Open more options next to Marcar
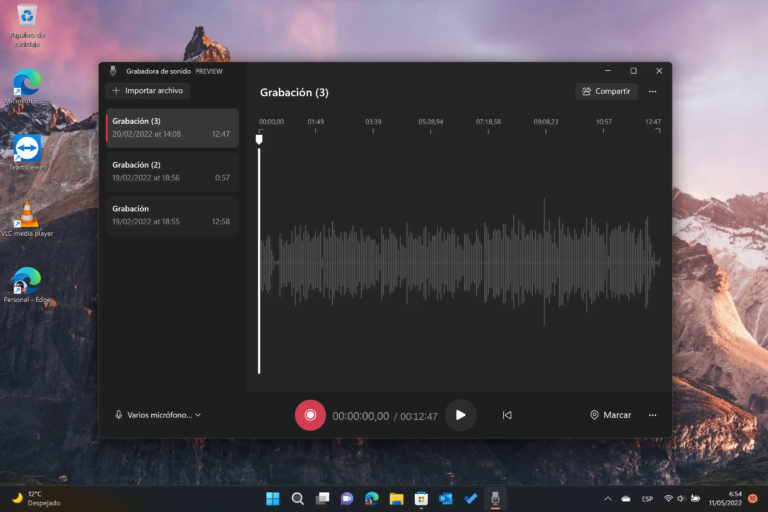The width and height of the screenshot is (768, 512). 652,415
